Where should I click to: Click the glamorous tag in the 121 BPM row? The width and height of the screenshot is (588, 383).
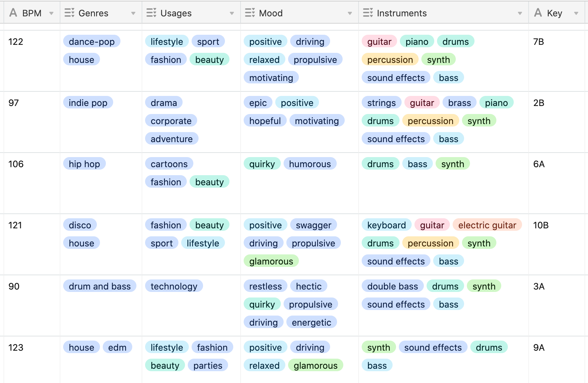pyautogui.click(x=271, y=261)
